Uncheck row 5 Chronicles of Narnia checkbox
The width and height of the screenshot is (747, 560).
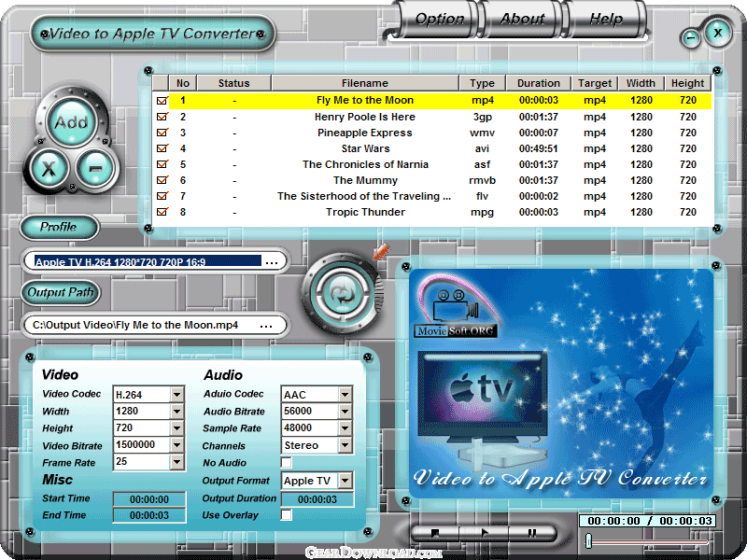[162, 164]
